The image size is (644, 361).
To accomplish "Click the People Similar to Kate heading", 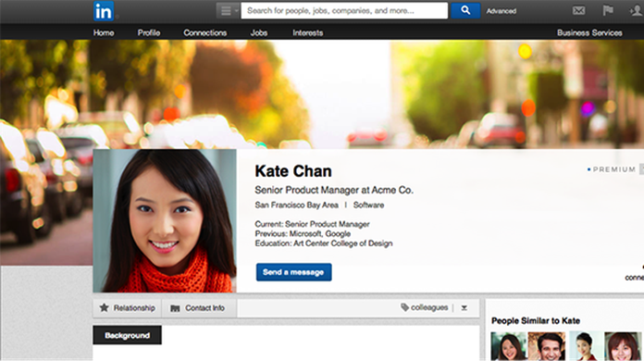I will click(x=536, y=321).
